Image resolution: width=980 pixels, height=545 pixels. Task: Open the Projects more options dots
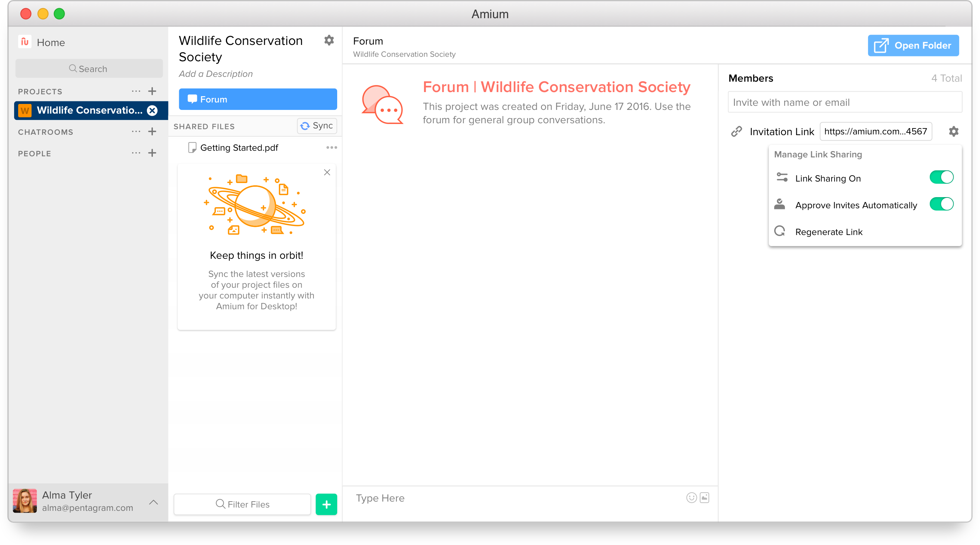tap(136, 91)
